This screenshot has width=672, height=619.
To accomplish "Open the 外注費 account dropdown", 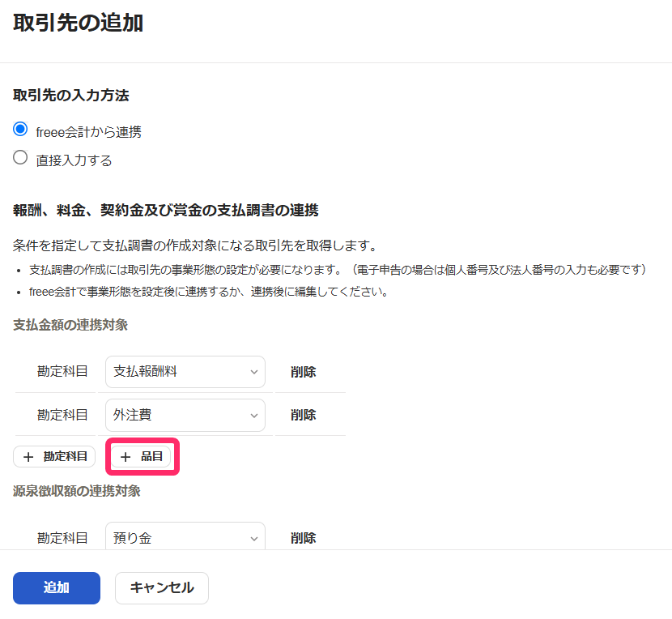I will click(x=185, y=415).
